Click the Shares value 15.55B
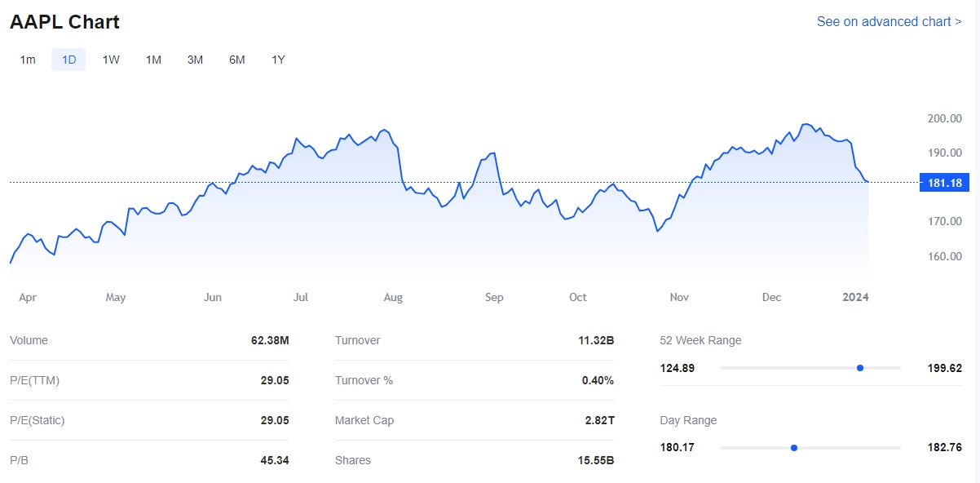The height and width of the screenshot is (483, 980). (595, 460)
